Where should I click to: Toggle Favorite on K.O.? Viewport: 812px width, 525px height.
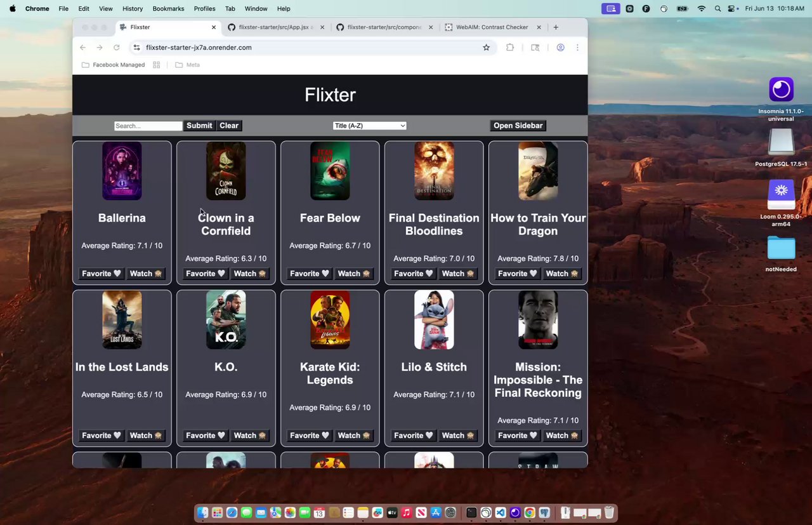coord(205,435)
